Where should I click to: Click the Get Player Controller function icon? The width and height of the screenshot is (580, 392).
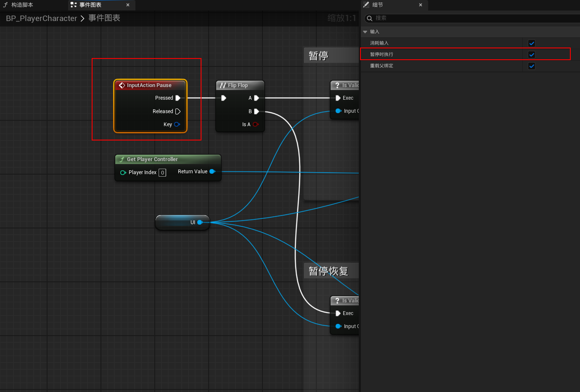tap(122, 159)
